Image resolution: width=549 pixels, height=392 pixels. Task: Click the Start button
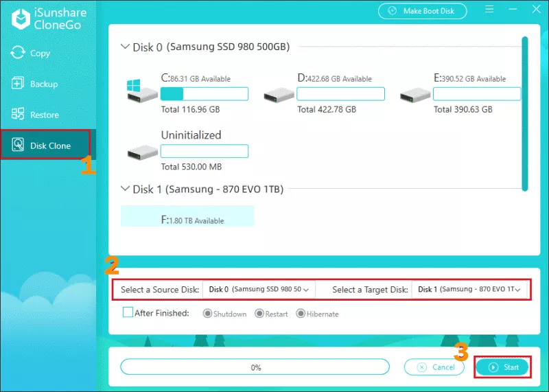[502, 367]
